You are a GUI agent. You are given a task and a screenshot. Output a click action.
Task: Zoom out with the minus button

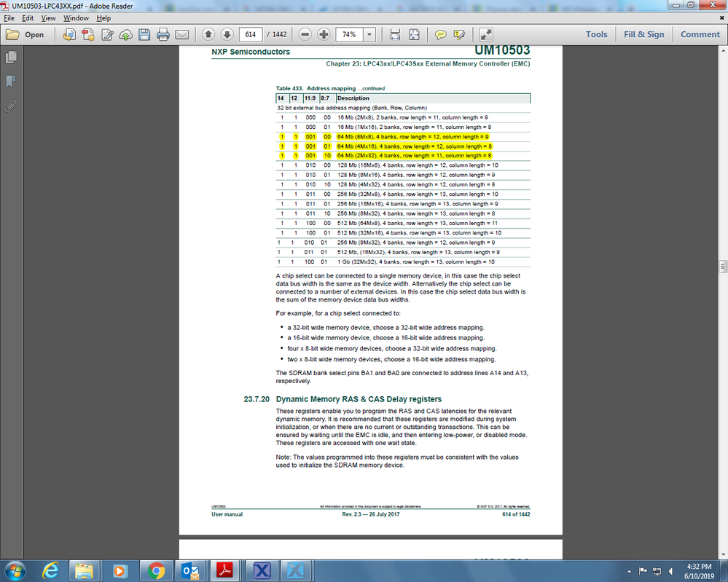tap(305, 34)
